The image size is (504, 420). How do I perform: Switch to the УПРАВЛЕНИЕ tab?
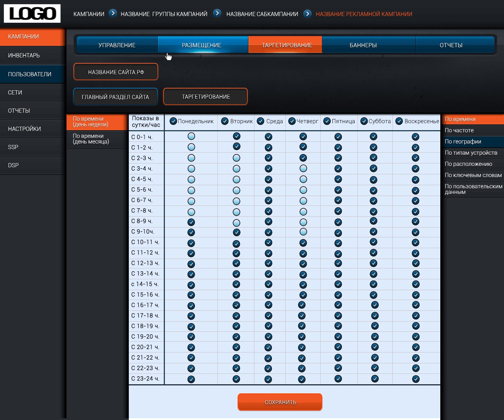(117, 45)
